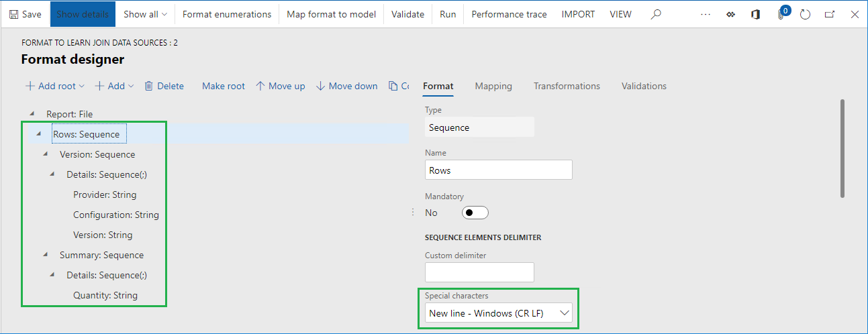The image size is (868, 334).
Task: Open the Add dropdown
Action: pyautogui.click(x=114, y=86)
